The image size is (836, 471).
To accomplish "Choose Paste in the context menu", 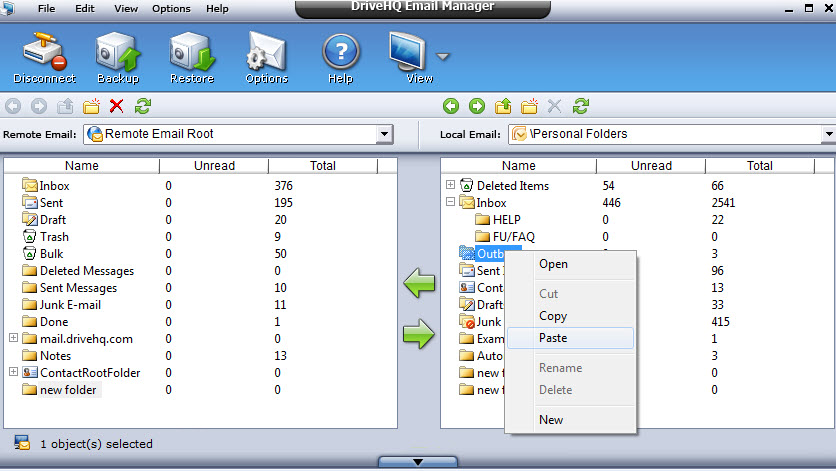I will click(570, 338).
